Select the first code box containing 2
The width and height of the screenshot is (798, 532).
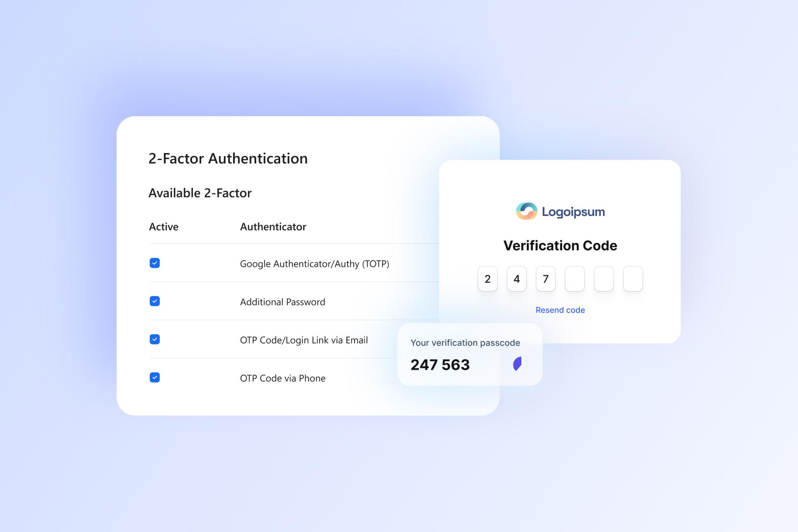488,279
